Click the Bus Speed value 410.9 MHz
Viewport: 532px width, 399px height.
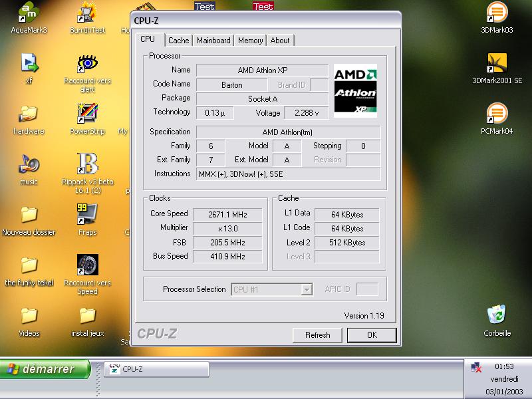[x=227, y=256]
